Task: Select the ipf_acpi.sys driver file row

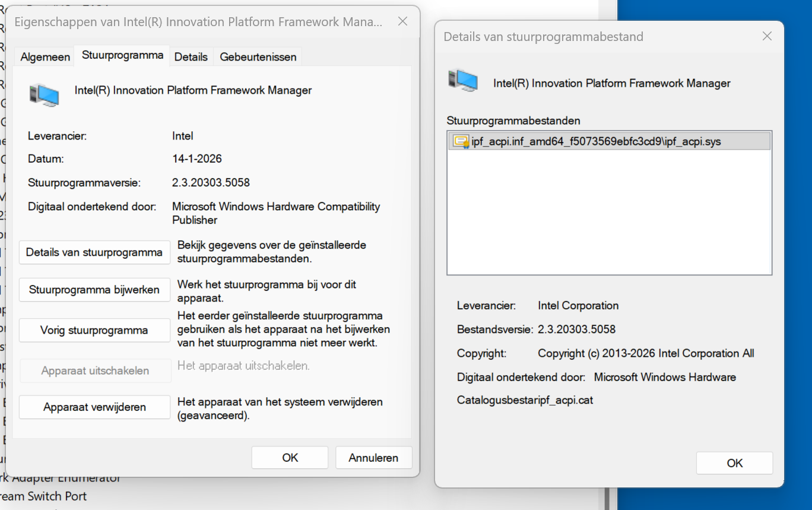Action: click(x=609, y=141)
